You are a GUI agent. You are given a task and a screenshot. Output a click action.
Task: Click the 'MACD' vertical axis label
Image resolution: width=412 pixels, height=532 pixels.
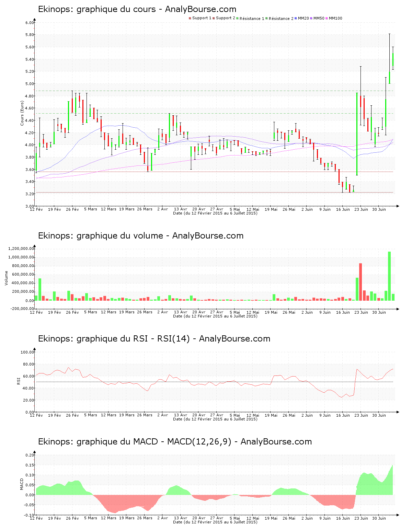pos(22,484)
